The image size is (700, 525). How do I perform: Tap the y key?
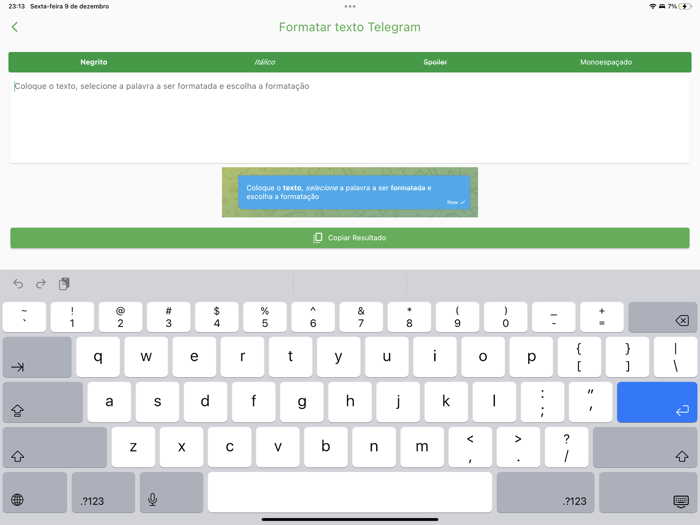pyautogui.click(x=339, y=357)
